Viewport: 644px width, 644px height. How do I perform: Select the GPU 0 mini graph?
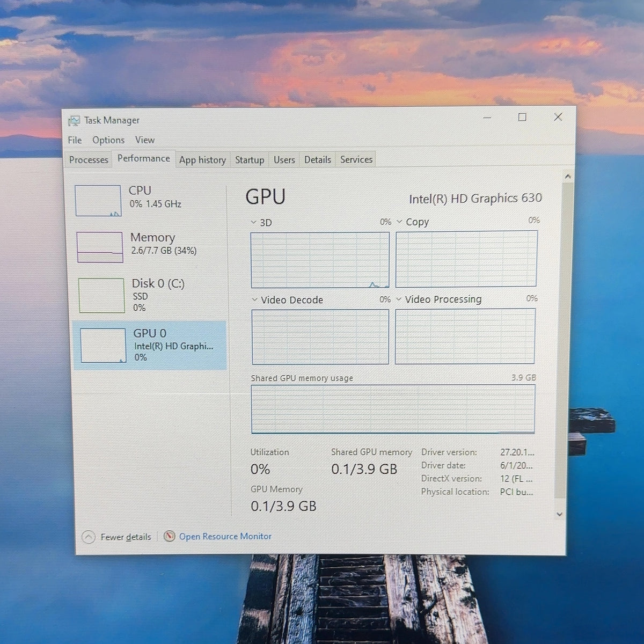(x=103, y=346)
